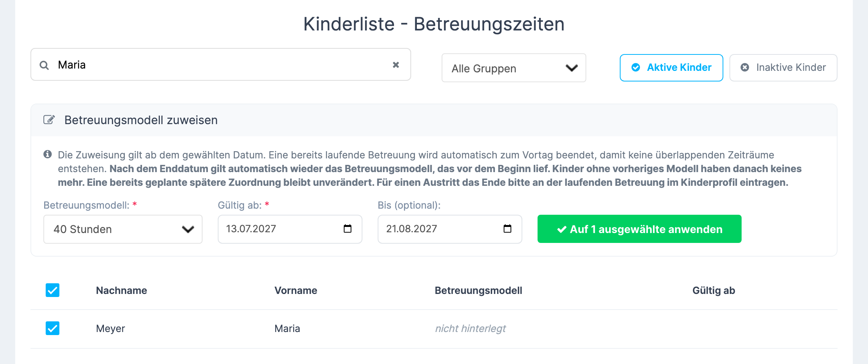
Task: Open calendar picker for Bis (optional) date
Action: (x=507, y=228)
